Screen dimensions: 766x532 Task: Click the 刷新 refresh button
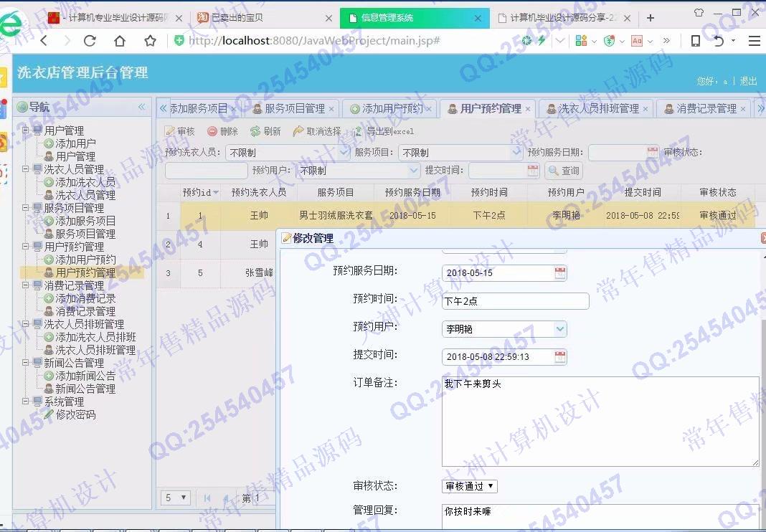click(x=265, y=131)
